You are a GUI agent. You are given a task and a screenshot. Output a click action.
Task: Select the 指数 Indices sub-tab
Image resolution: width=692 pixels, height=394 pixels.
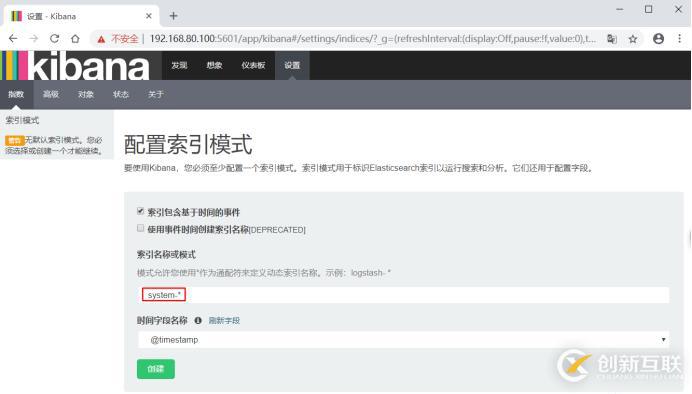(x=16, y=94)
